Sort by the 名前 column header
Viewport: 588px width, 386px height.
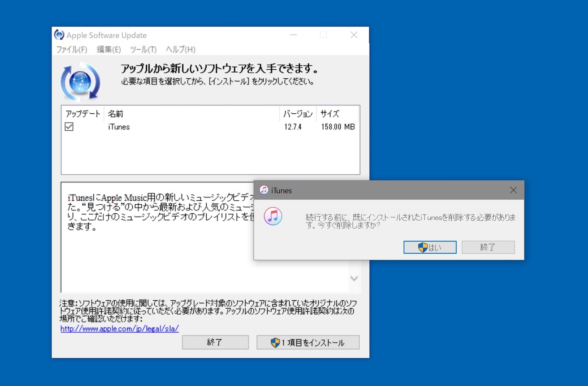(x=192, y=114)
